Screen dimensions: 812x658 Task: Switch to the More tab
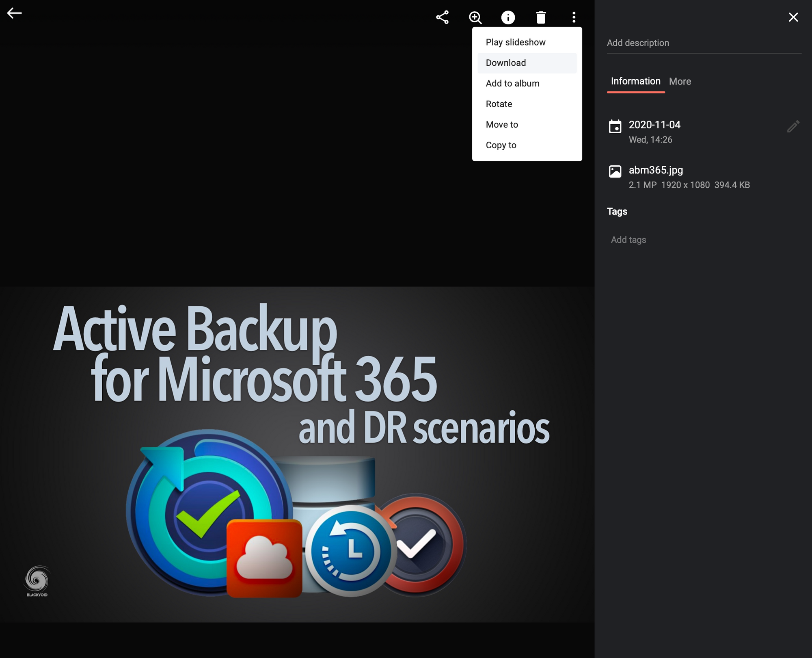pos(680,81)
